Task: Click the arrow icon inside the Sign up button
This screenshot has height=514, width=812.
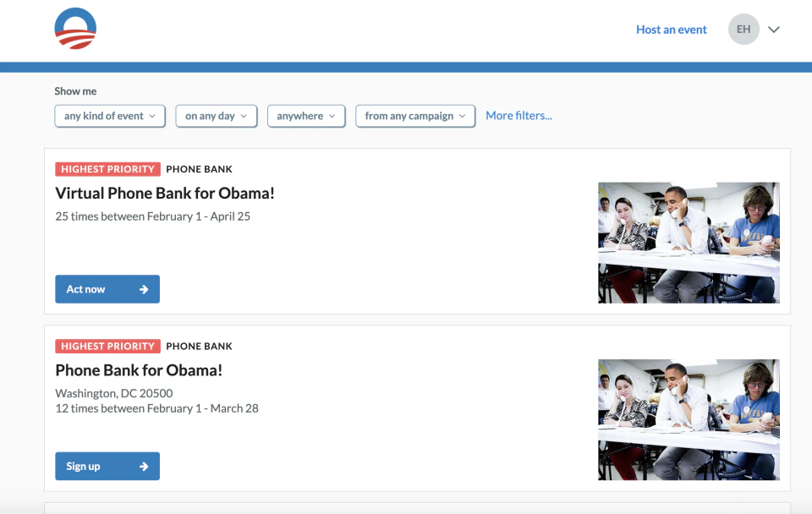Action: pos(144,466)
